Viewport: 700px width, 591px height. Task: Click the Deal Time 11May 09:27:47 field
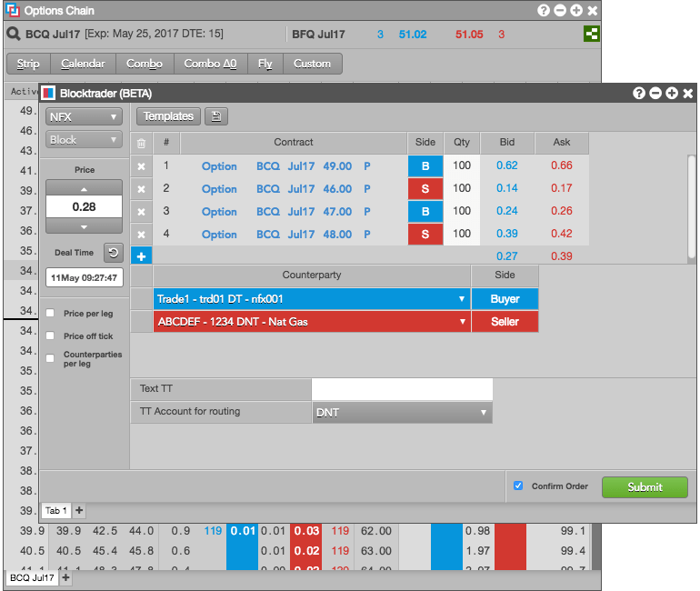click(84, 277)
